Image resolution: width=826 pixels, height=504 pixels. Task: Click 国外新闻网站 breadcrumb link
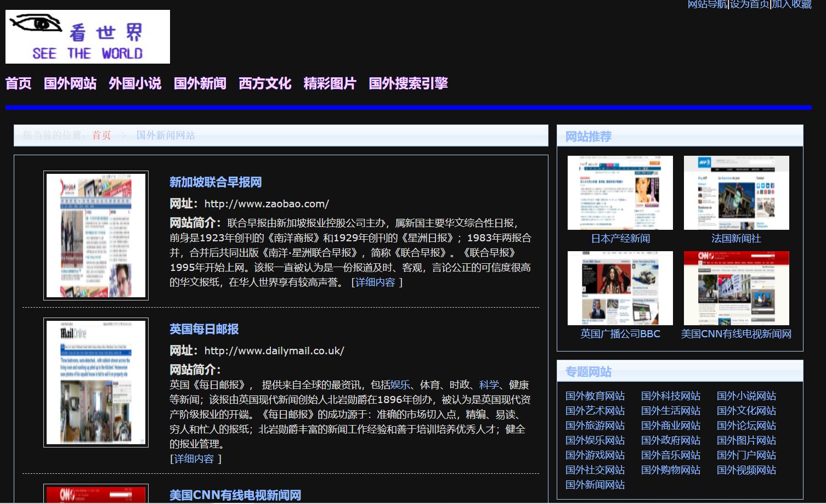click(166, 135)
